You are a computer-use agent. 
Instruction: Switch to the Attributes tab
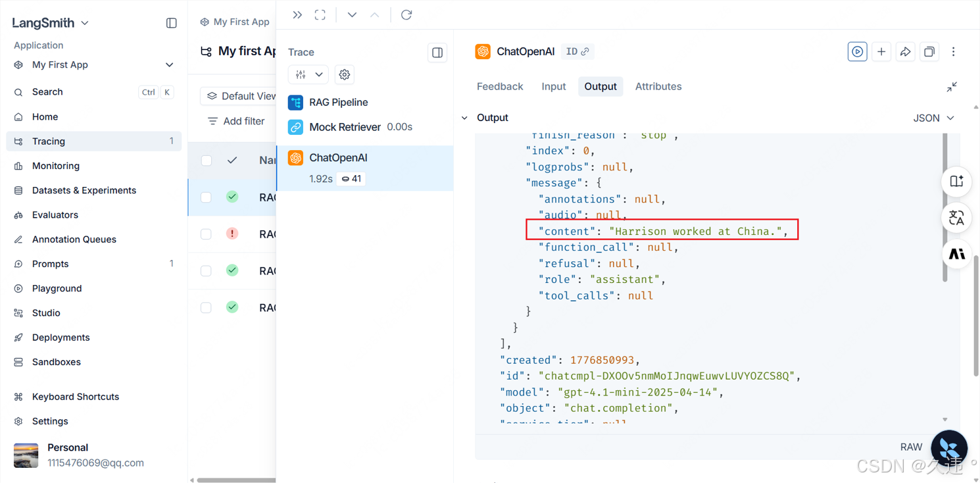click(x=658, y=86)
